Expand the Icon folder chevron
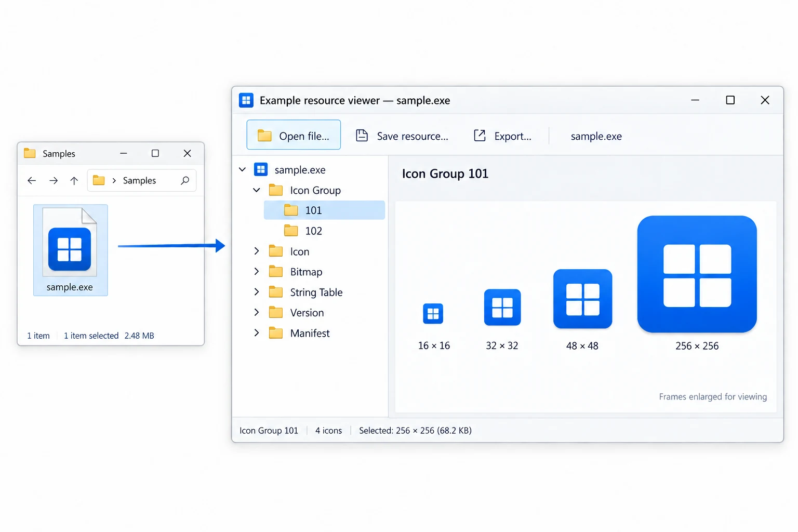798x532 pixels. pos(256,251)
